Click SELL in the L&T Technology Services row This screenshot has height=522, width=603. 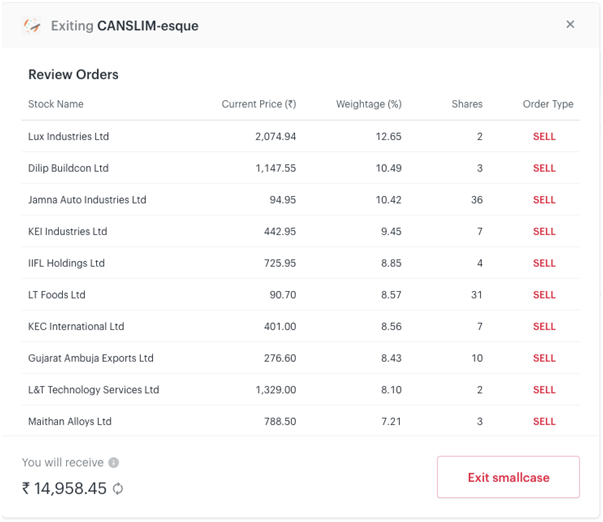click(x=544, y=390)
